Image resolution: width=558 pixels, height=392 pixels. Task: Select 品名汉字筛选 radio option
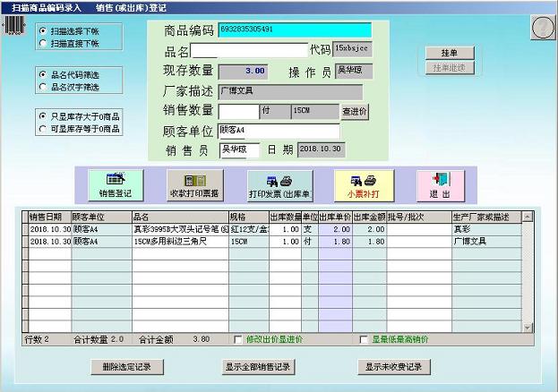click(x=69, y=87)
